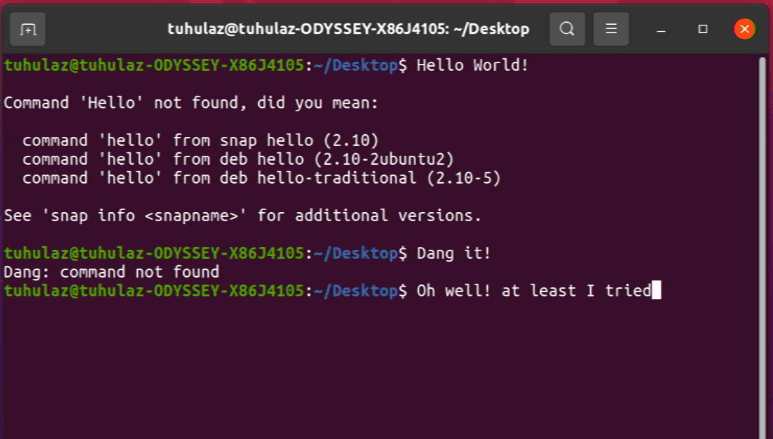Click the 'Dang it!' command text
The image size is (773, 439).
pyautogui.click(x=454, y=253)
